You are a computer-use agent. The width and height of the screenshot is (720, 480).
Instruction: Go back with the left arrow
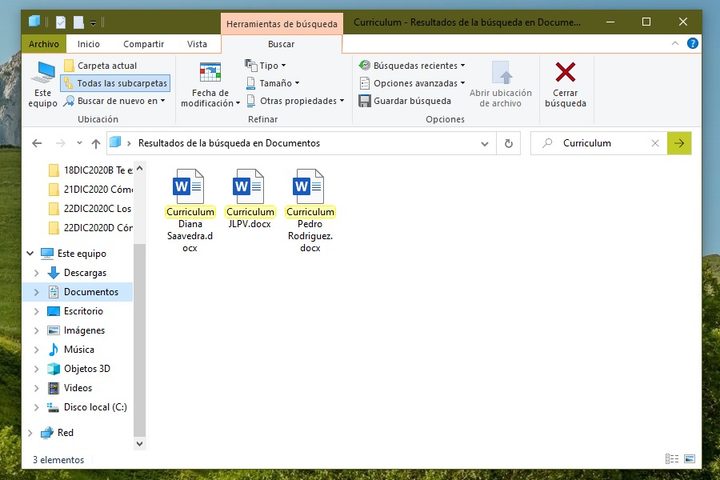(x=37, y=143)
